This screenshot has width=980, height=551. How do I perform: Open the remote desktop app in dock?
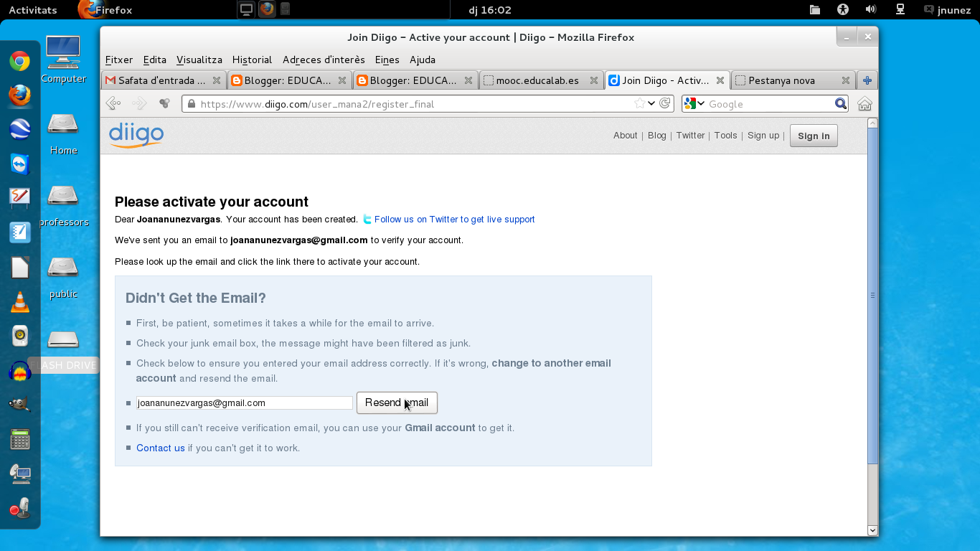(19, 474)
